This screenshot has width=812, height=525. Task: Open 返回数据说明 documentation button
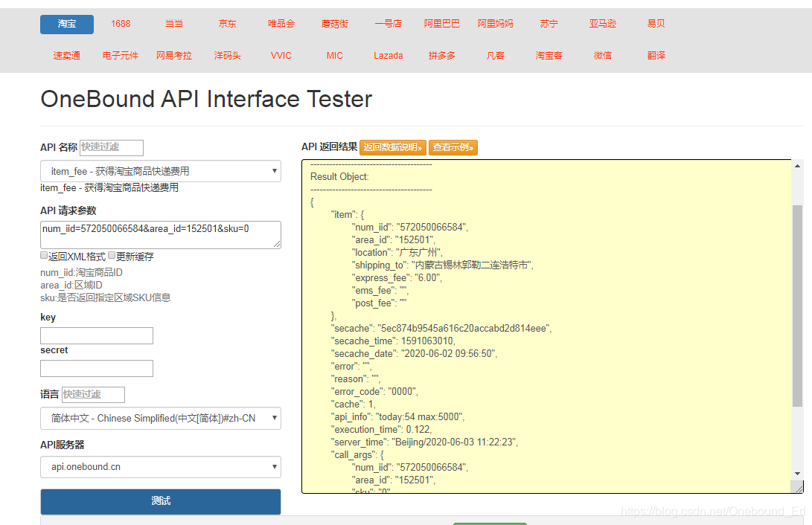pos(393,147)
